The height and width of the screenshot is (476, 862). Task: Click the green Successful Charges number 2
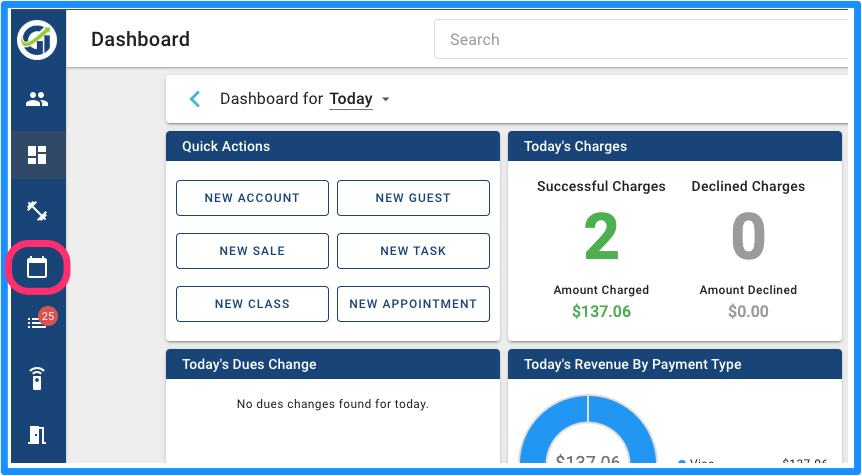[x=601, y=237]
